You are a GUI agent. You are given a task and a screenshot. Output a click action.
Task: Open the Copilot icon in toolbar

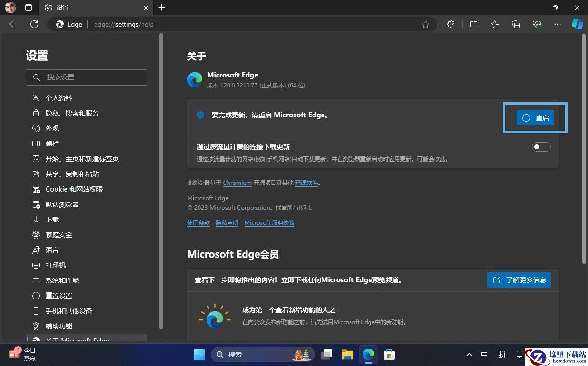577,24
